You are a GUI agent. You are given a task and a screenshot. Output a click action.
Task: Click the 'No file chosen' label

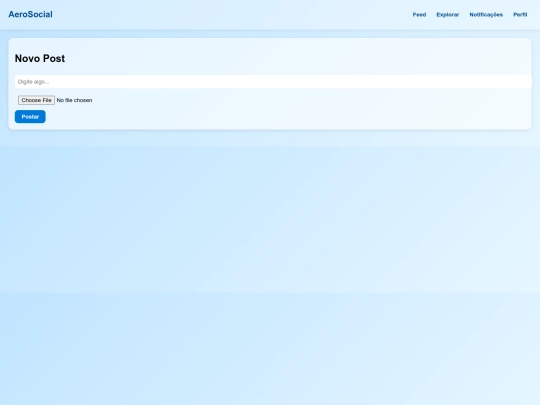pos(74,100)
